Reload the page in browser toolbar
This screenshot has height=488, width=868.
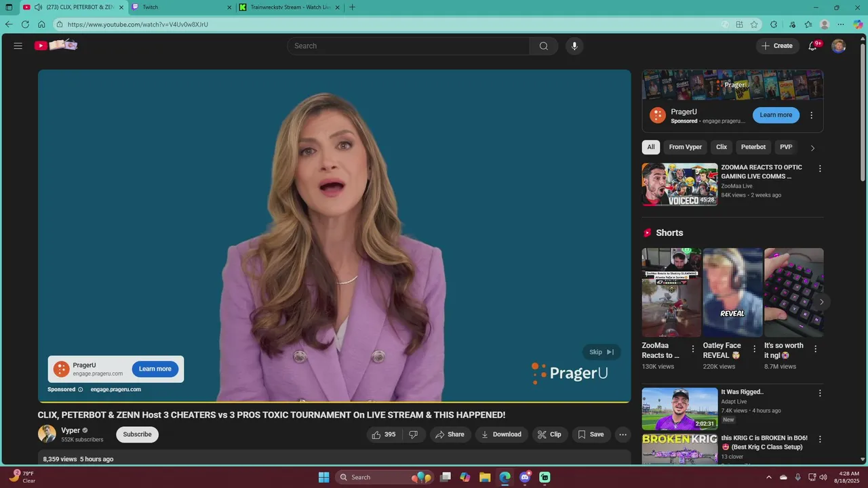coord(25,24)
